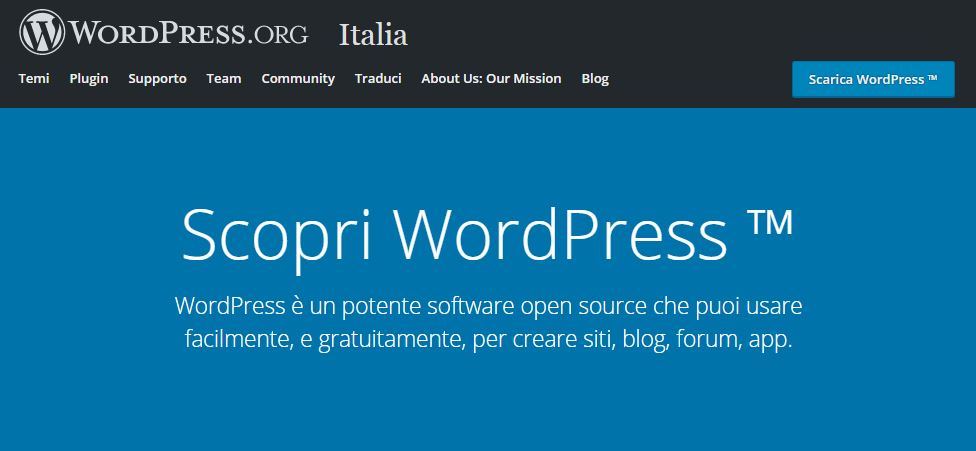This screenshot has width=976, height=451.
Task: Open About Us: Our Mission
Action: click(x=491, y=78)
